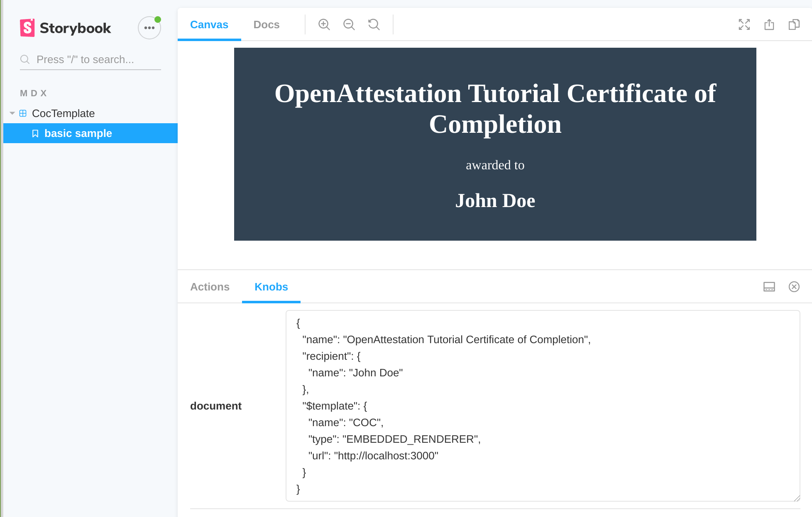Click the awarded to text
The height and width of the screenshot is (517, 812).
tap(495, 165)
